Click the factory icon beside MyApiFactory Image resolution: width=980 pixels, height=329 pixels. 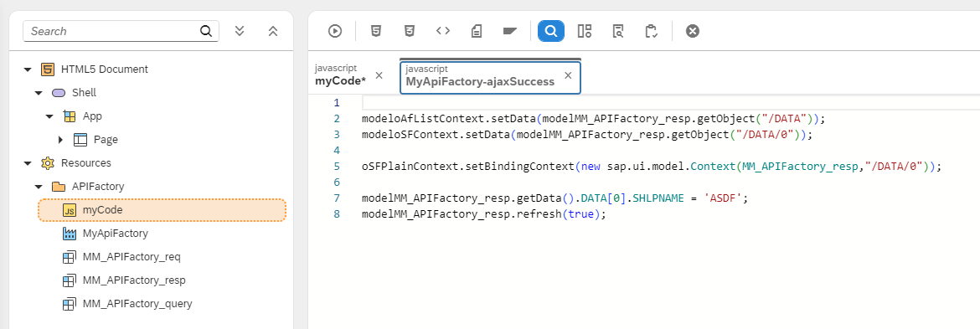(x=70, y=234)
